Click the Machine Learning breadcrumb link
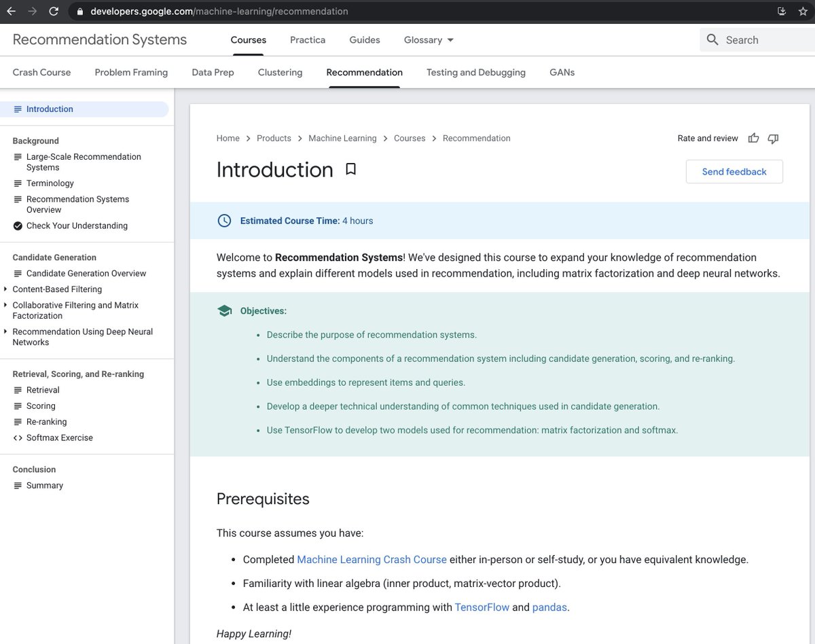 point(342,138)
